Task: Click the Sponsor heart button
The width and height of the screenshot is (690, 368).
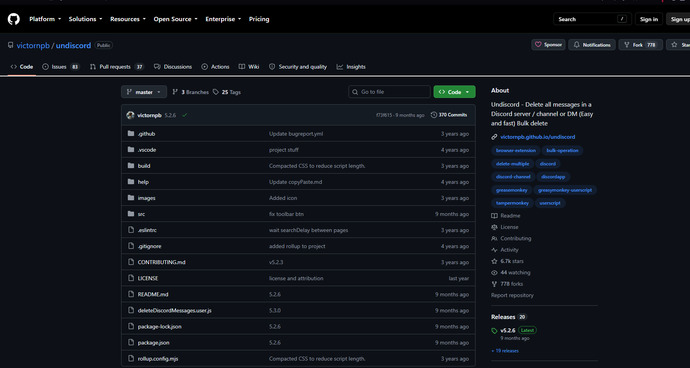Action: tap(548, 45)
